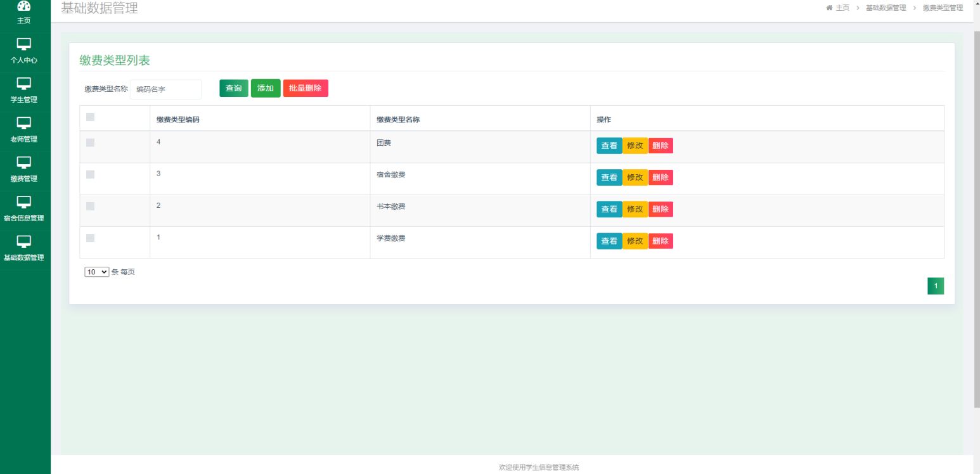Delete 书本缴费 using 删除 button

pos(661,209)
